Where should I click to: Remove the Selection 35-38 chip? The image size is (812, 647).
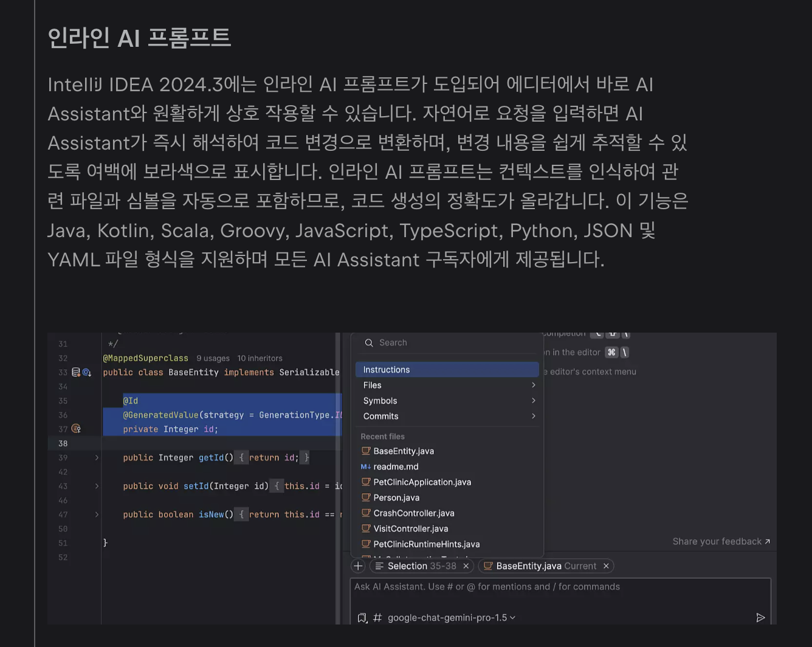pos(466,566)
